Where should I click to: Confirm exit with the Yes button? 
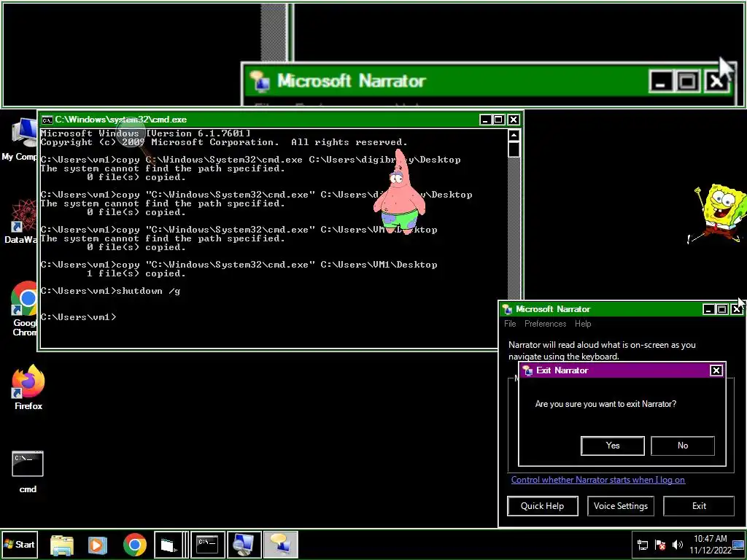pos(613,446)
